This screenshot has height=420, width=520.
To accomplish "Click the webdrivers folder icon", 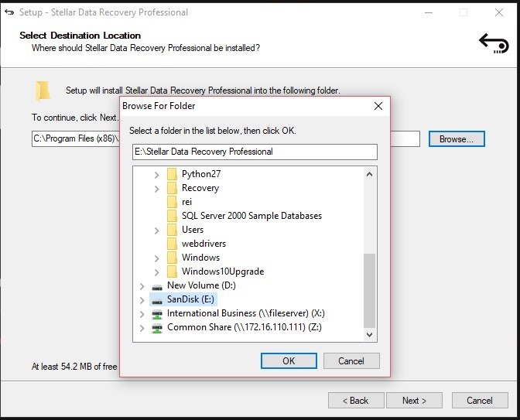I will pyautogui.click(x=172, y=244).
